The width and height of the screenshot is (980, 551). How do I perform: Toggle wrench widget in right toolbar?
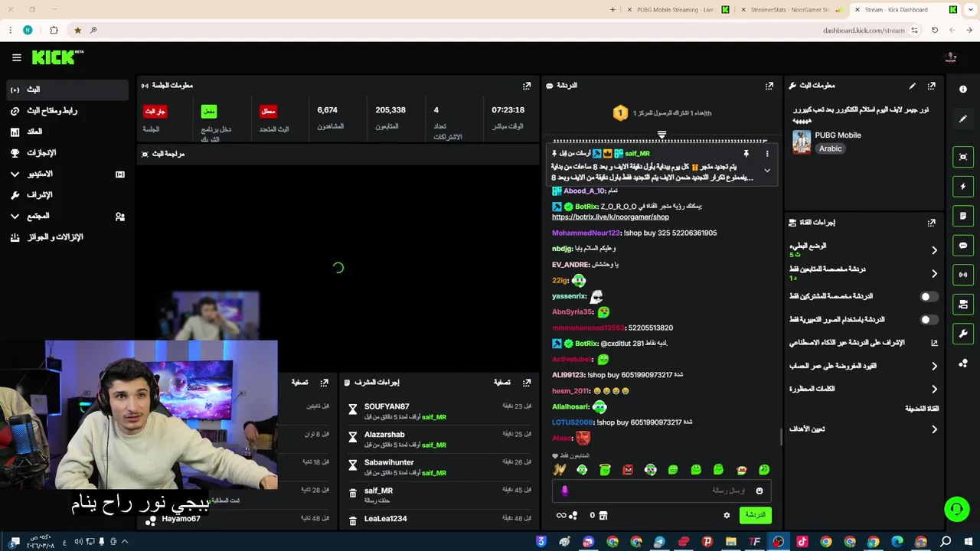(x=963, y=334)
